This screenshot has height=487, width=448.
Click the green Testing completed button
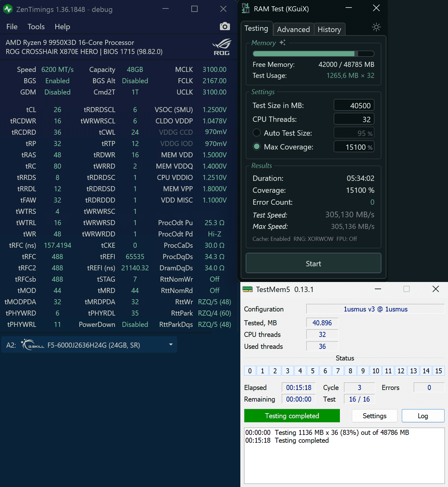[292, 416]
